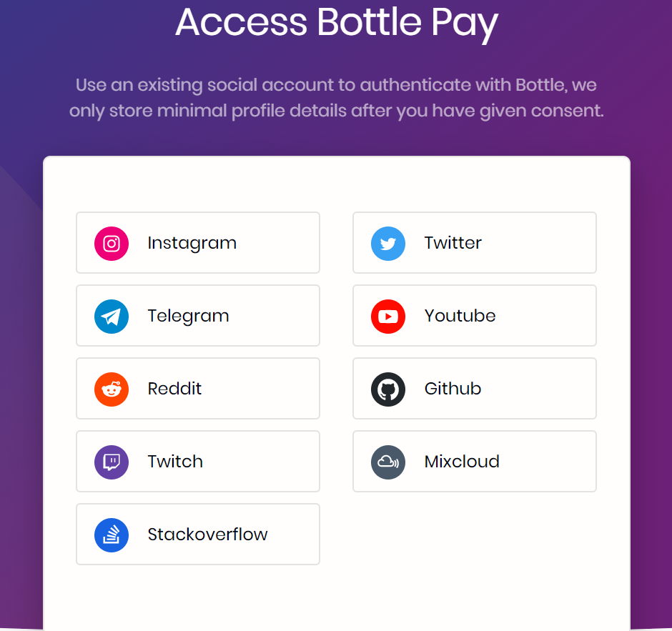Sign in with Instagram
This screenshot has height=631, width=672.
tap(197, 243)
